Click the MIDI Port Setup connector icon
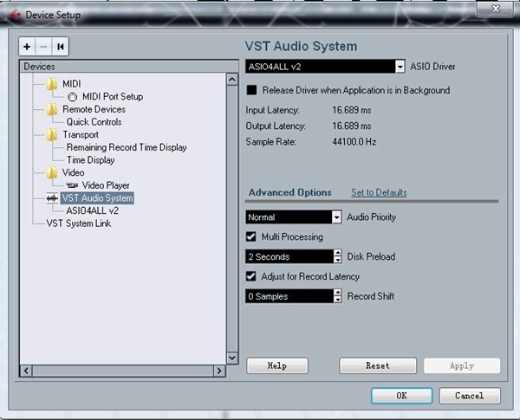 tap(72, 97)
